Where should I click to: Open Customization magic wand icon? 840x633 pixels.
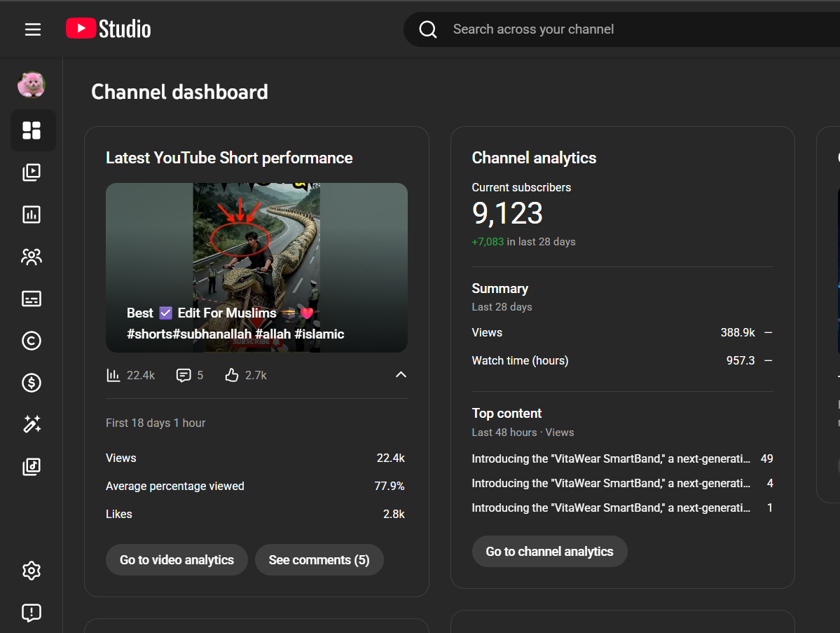tap(32, 424)
